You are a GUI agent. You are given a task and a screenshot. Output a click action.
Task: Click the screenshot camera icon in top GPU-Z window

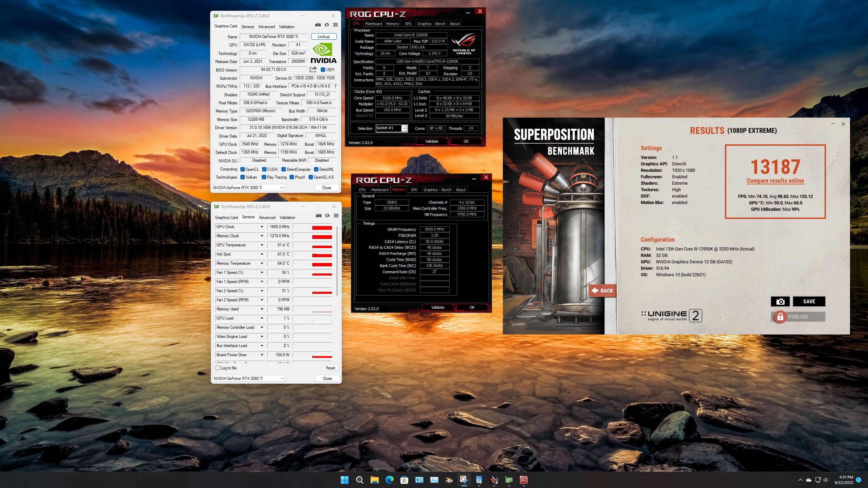click(318, 25)
